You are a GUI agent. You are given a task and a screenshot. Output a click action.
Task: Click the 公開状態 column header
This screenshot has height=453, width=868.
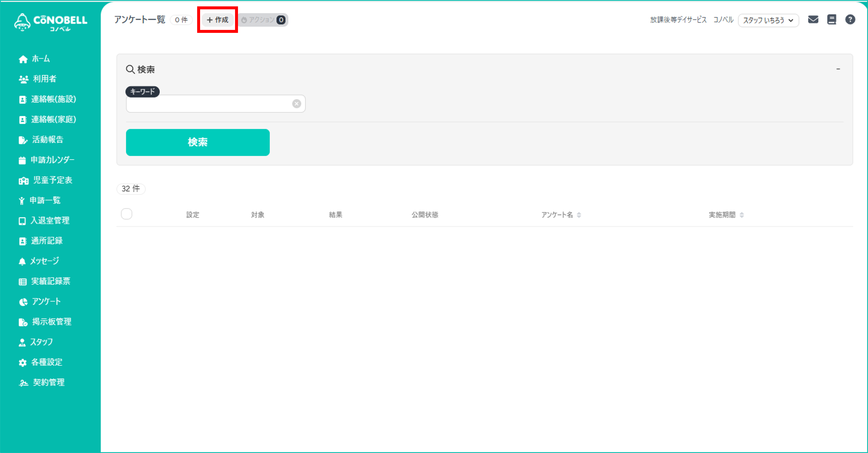tap(425, 215)
